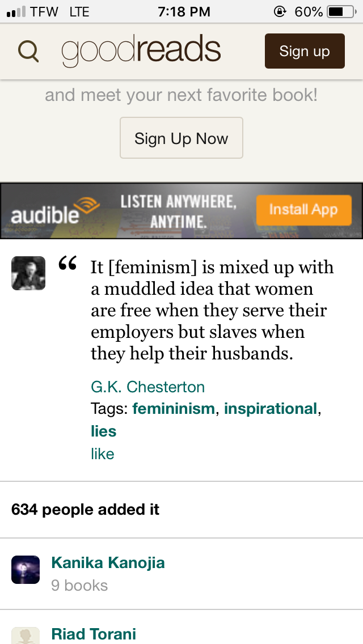Open the Goodreads logo home link
This screenshot has height=644, width=363.
tap(141, 52)
